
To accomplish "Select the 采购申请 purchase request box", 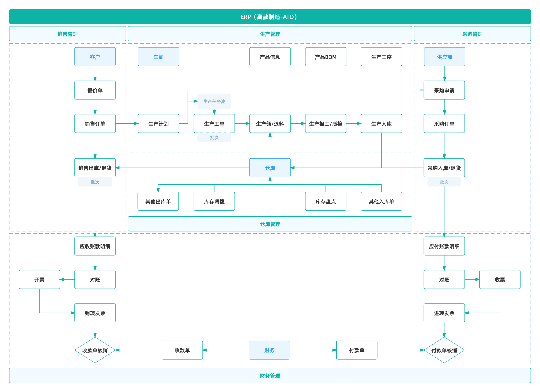I will tap(444, 90).
